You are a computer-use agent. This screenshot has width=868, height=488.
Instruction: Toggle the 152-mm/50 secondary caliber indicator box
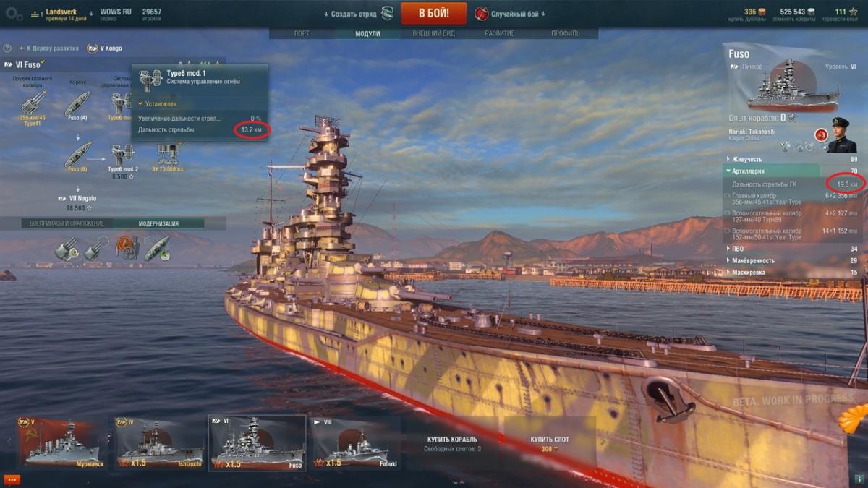[x=727, y=231]
